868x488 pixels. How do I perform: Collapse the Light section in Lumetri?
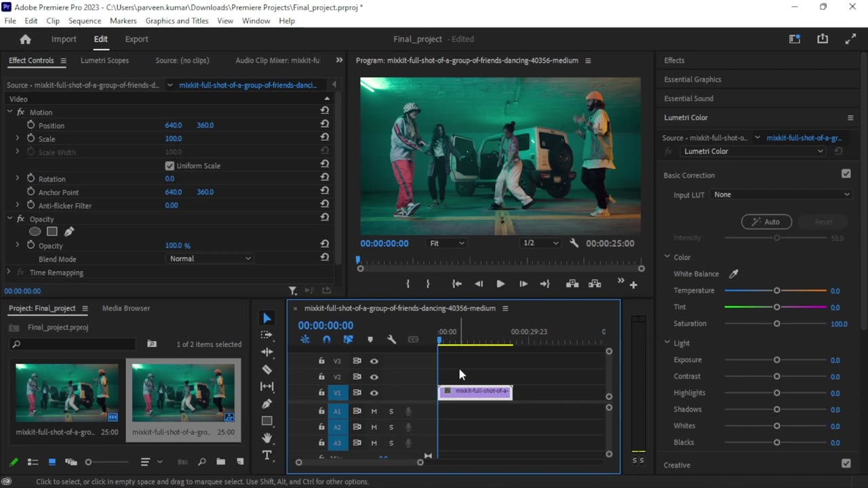(667, 343)
